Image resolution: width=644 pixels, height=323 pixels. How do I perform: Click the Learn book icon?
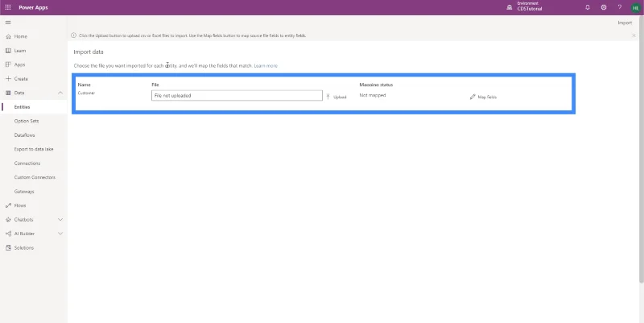click(x=8, y=51)
